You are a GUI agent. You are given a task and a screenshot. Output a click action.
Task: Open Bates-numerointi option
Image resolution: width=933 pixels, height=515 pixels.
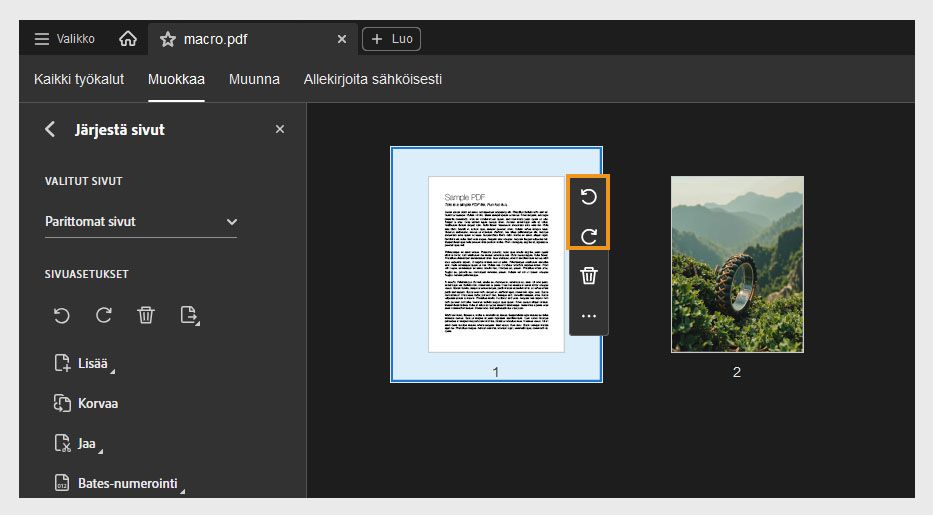(119, 483)
